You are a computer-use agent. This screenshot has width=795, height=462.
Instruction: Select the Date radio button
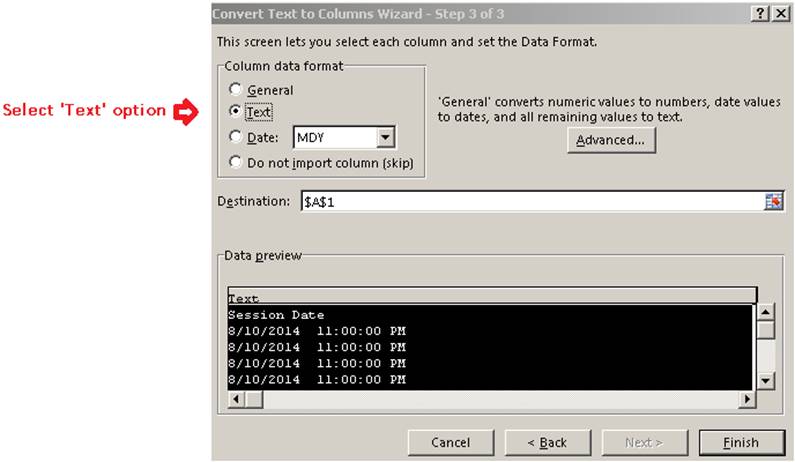(x=236, y=138)
